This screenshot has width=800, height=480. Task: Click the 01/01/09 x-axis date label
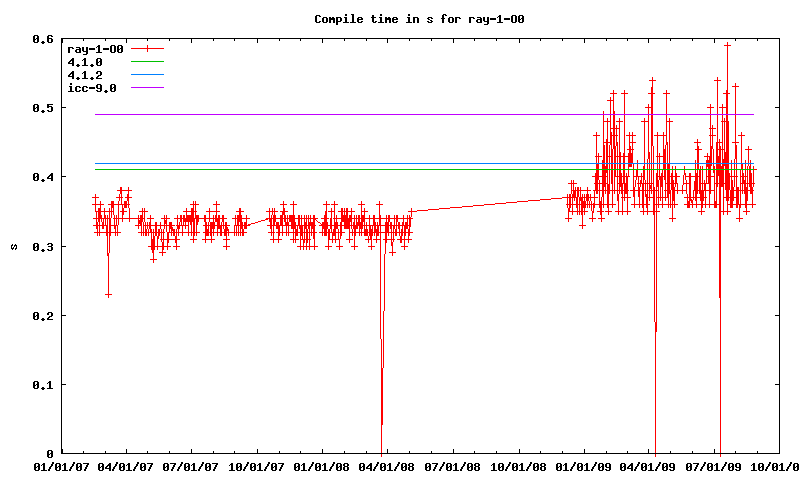587,466
